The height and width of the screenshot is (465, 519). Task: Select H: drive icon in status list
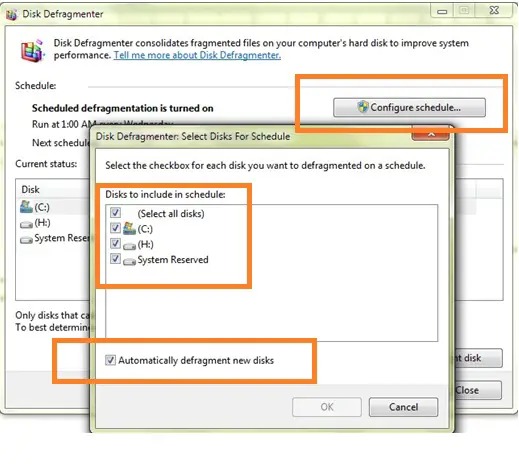pos(26,225)
